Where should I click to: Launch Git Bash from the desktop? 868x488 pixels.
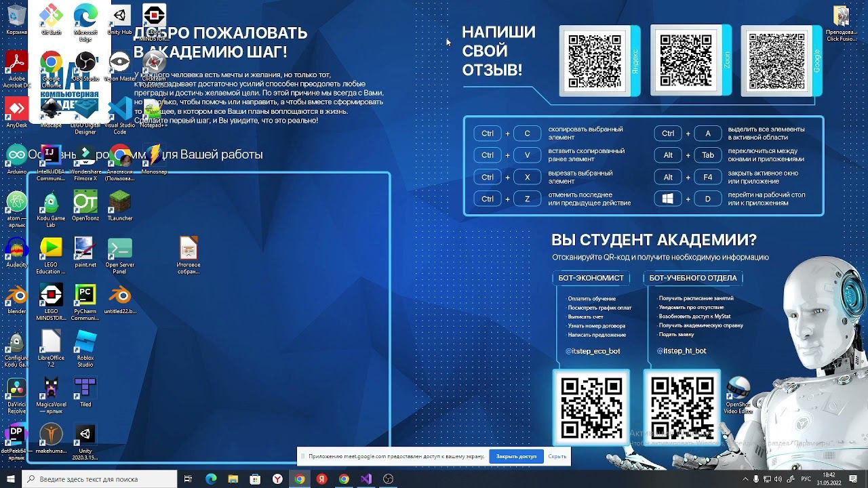pyautogui.click(x=51, y=19)
